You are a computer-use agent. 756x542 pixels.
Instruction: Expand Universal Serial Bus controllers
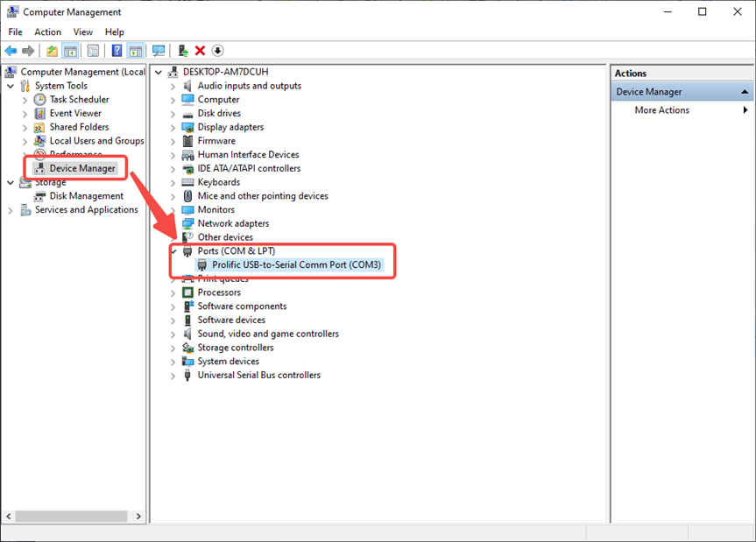coord(173,376)
